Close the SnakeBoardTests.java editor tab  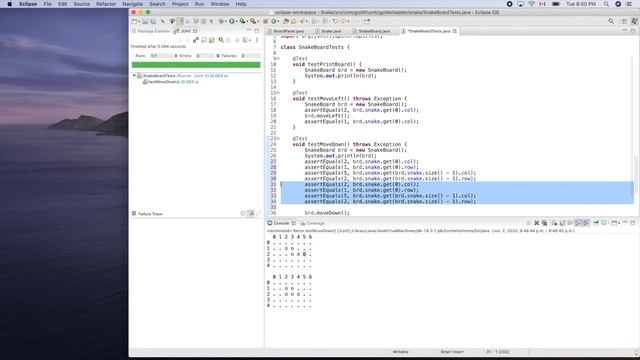pyautogui.click(x=455, y=31)
